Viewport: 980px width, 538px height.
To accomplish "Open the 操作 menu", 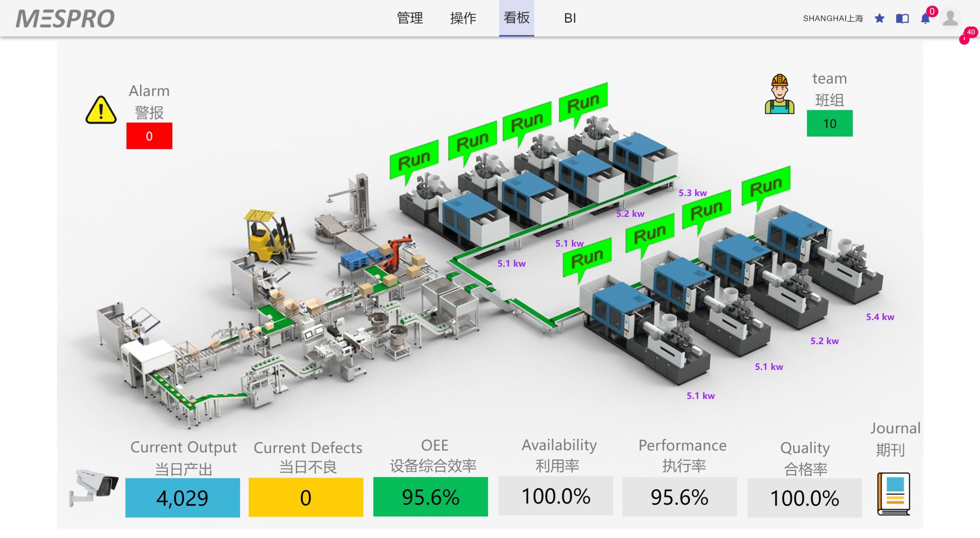I will (463, 18).
